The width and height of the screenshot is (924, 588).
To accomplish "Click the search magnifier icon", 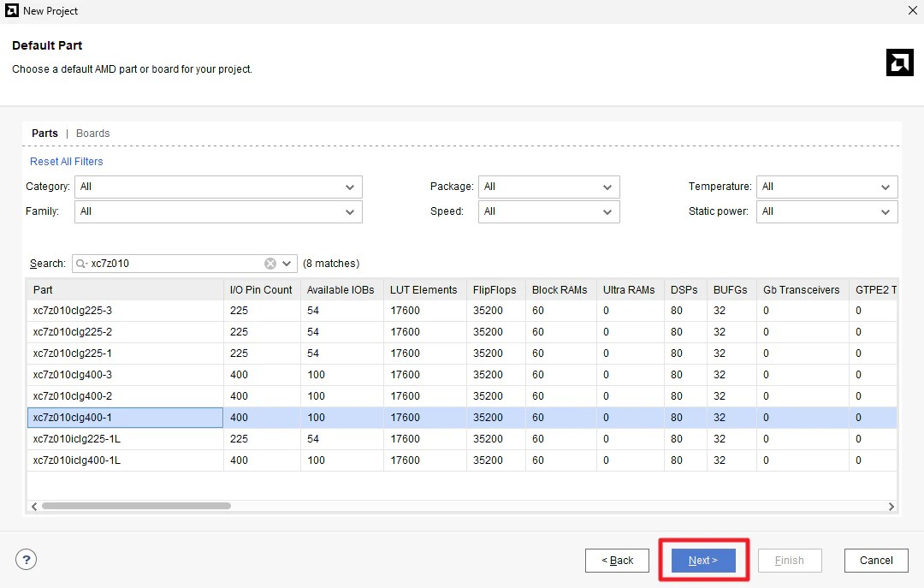I will coord(81,264).
